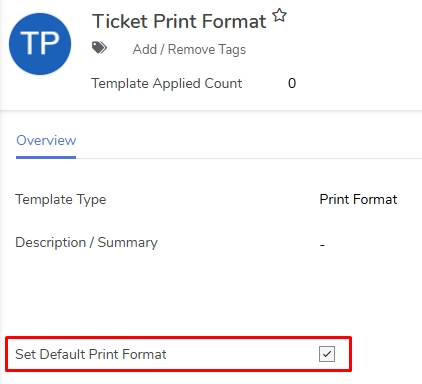Click the letters TP inside the avatar
This screenshot has width=422, height=384.
tap(40, 43)
